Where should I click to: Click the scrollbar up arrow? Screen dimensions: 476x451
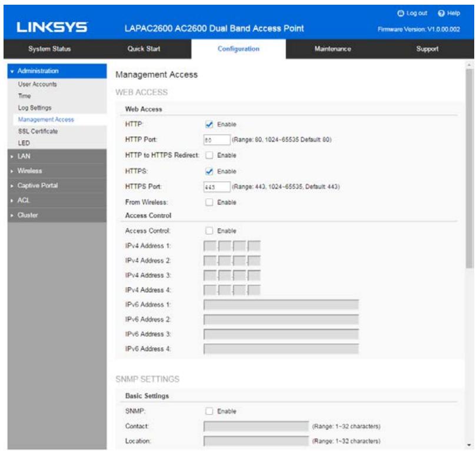(470, 65)
